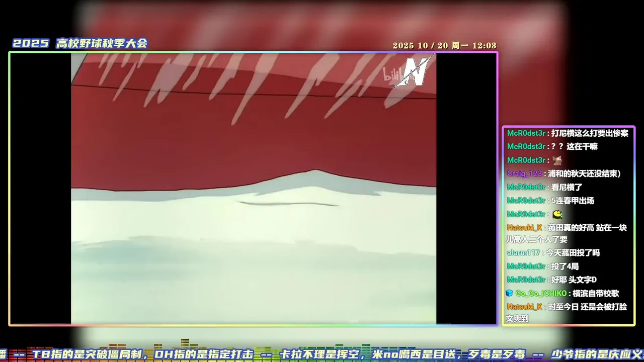The height and width of the screenshot is (362, 644).
Task: Click the title 2025 高校野球秋季大会
Action: (x=80, y=44)
